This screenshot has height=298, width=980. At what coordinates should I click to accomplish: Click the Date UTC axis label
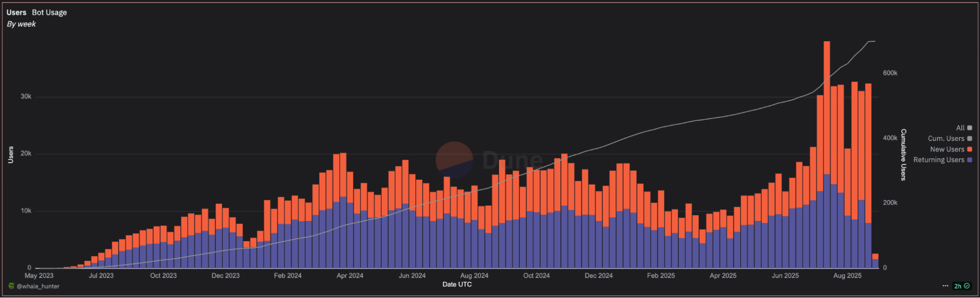[x=457, y=284]
